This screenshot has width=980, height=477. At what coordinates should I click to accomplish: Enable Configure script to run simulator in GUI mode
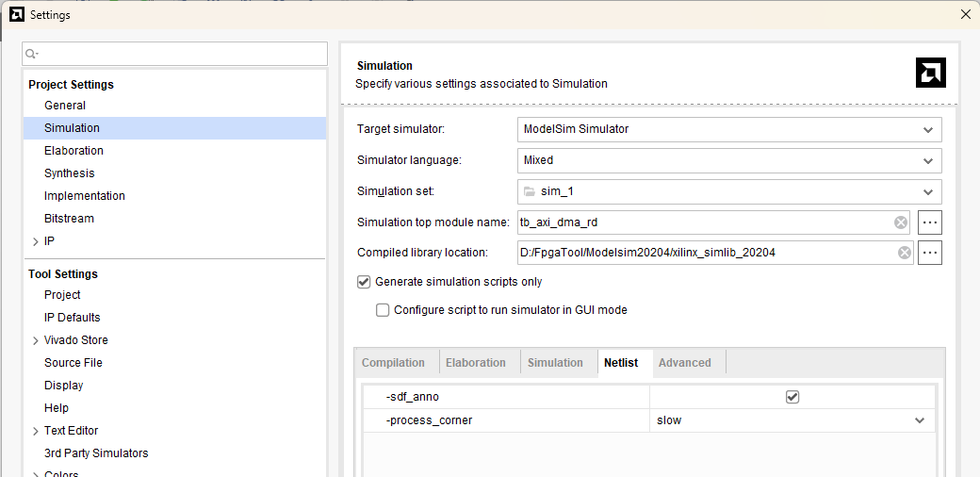[383, 310]
